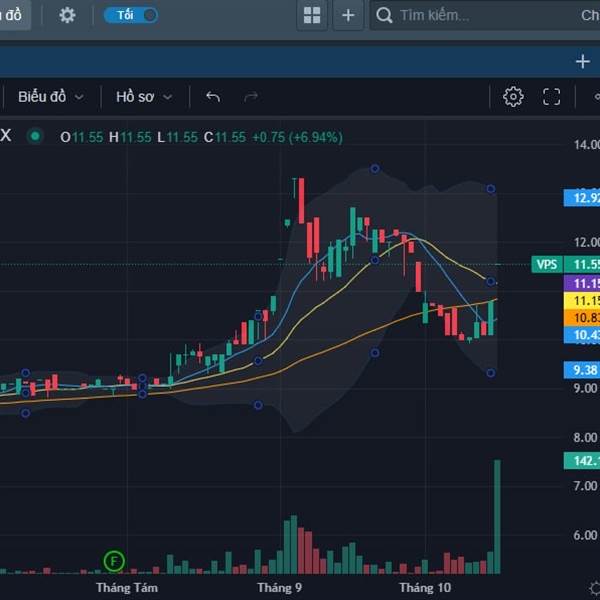Click the tallest green volume bar
The height and width of the screenshot is (600, 600).
pyautogui.click(x=497, y=517)
